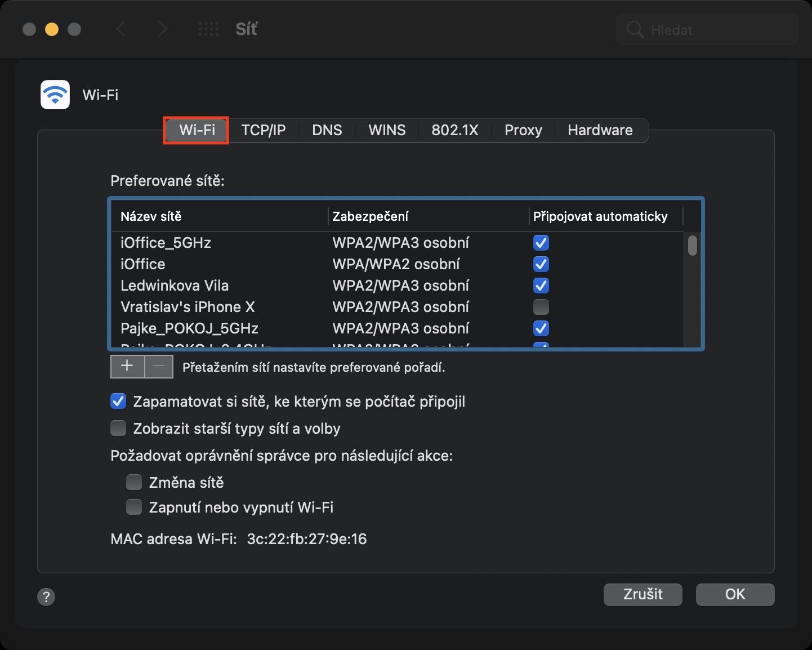Check the 'Změna sítě' option
This screenshot has height=650, width=812.
134,483
